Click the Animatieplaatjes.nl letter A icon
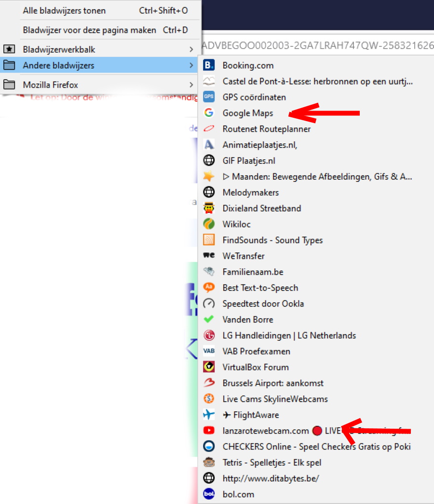This screenshot has width=434, height=504. (209, 145)
